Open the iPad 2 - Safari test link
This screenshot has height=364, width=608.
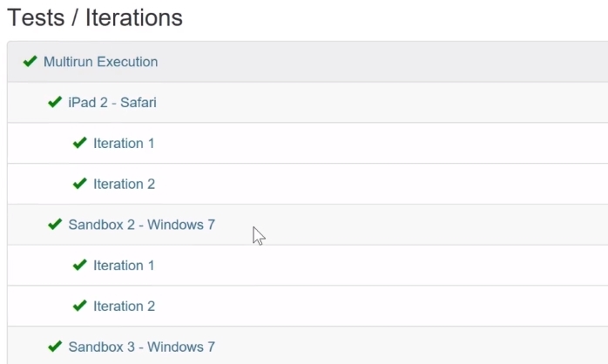coord(112,103)
